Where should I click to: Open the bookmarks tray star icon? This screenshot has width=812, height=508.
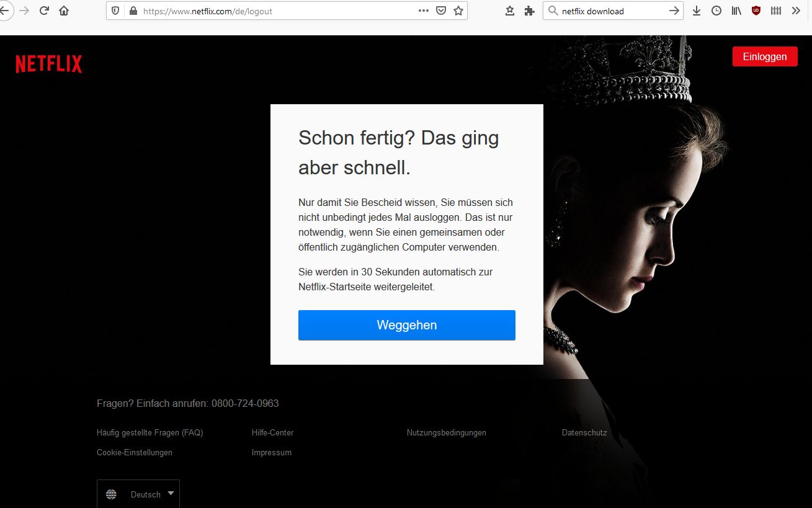pos(510,11)
